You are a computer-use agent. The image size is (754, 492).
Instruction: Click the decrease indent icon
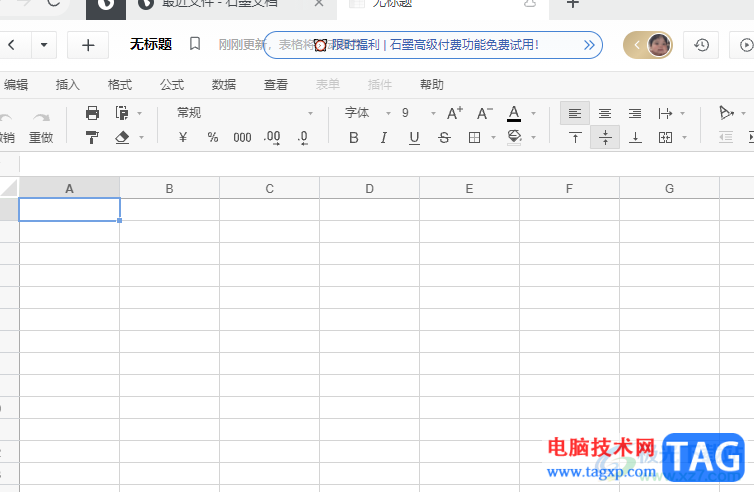(x=726, y=138)
